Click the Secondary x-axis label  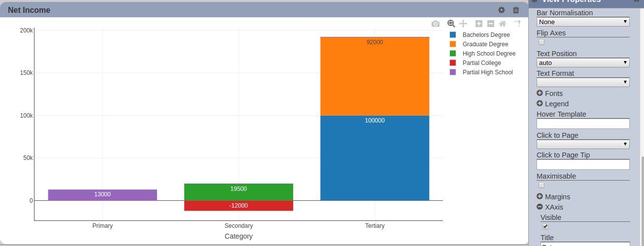[x=238, y=226]
